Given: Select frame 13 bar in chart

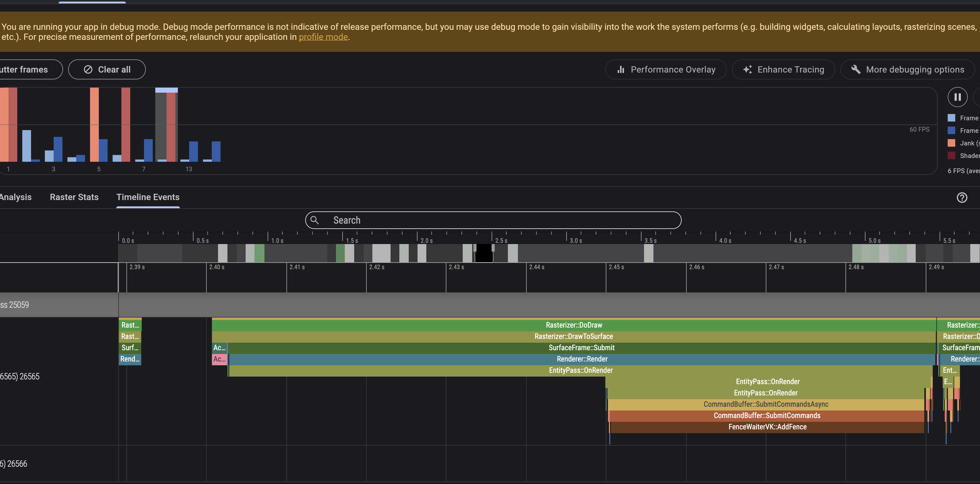Looking at the screenshot, I should 193,152.
